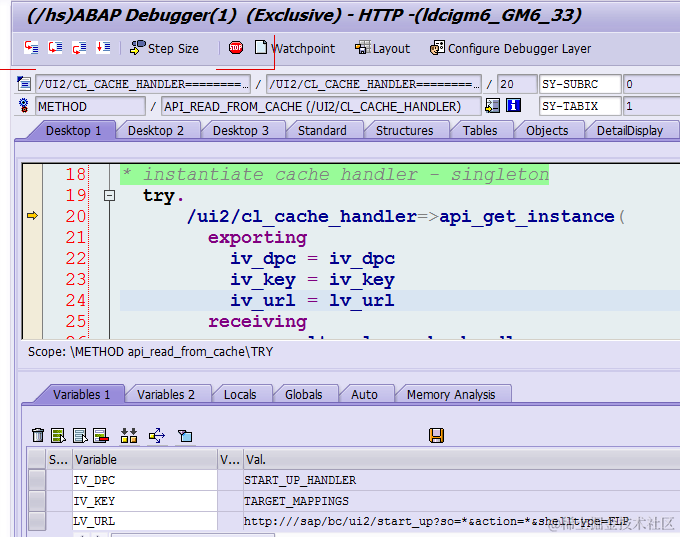The height and width of the screenshot is (537, 680).
Task: Select the Memory Analysis tab
Action: click(x=451, y=394)
